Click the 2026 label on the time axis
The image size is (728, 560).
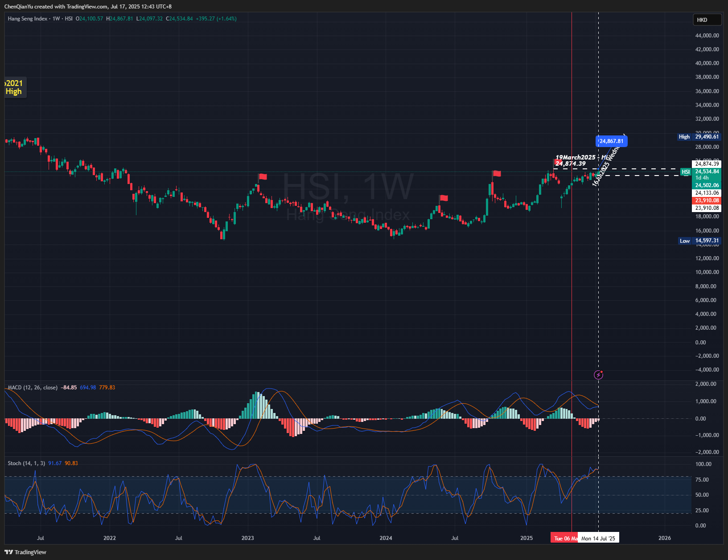coord(665,538)
